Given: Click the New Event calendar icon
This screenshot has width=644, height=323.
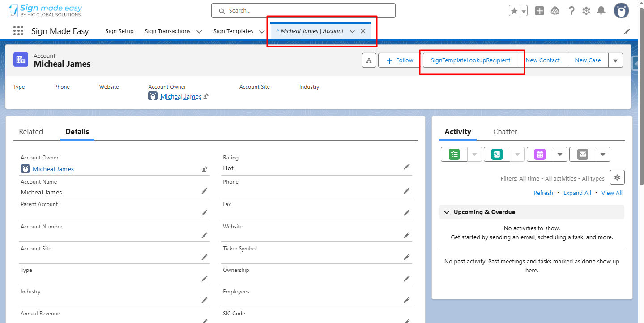Looking at the screenshot, I should pyautogui.click(x=540, y=154).
